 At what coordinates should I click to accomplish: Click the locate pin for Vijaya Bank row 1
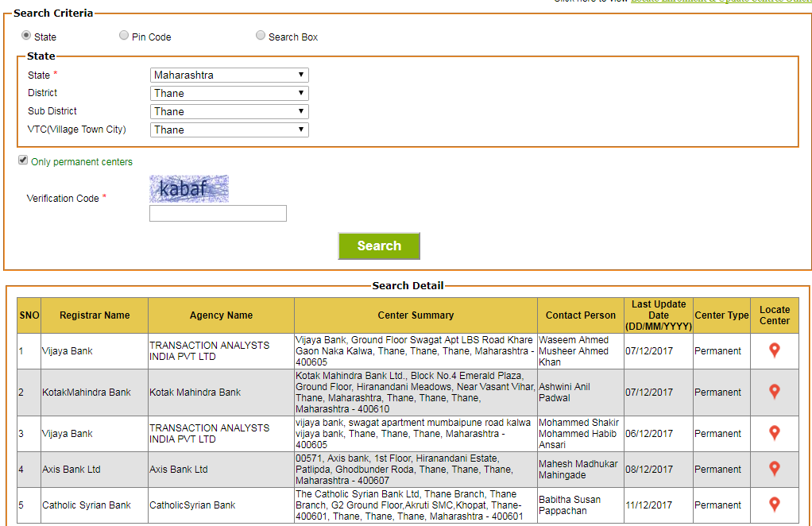pos(774,350)
